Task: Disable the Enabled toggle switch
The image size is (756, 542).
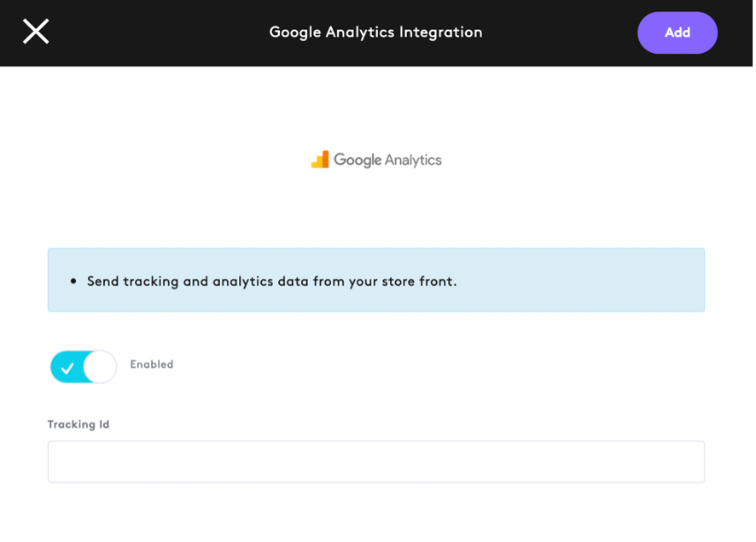Action: (x=84, y=367)
